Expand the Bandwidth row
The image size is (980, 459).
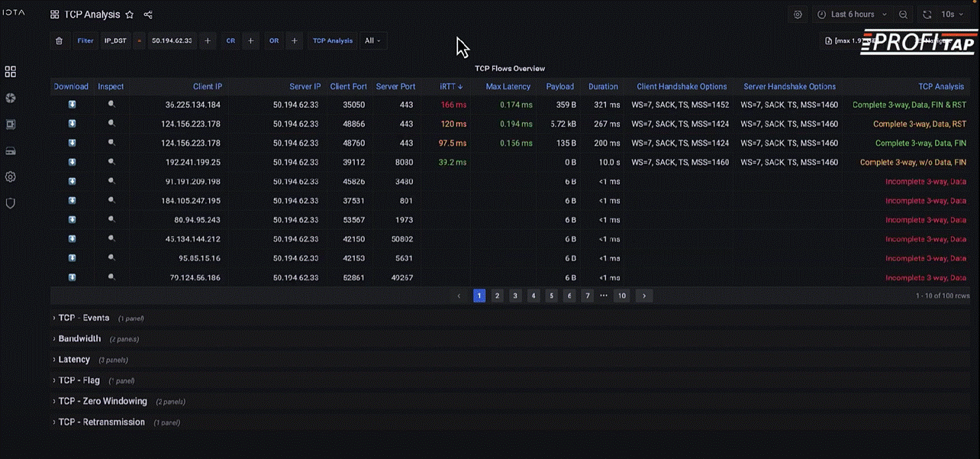coord(79,338)
